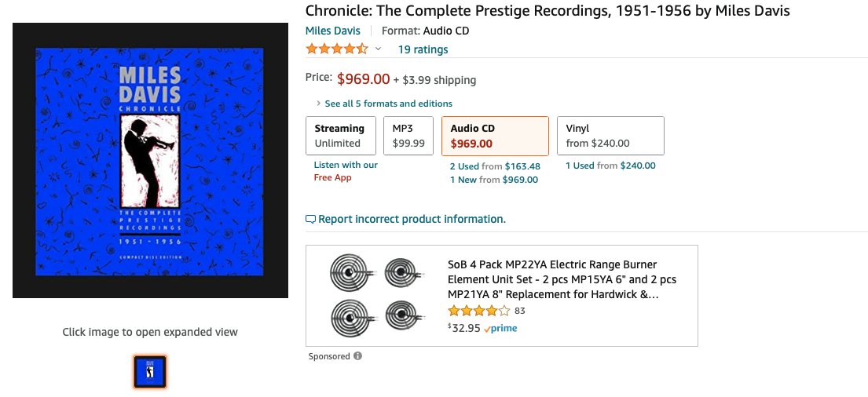Click the burner ad star rating
868x397 pixels.
478,311
